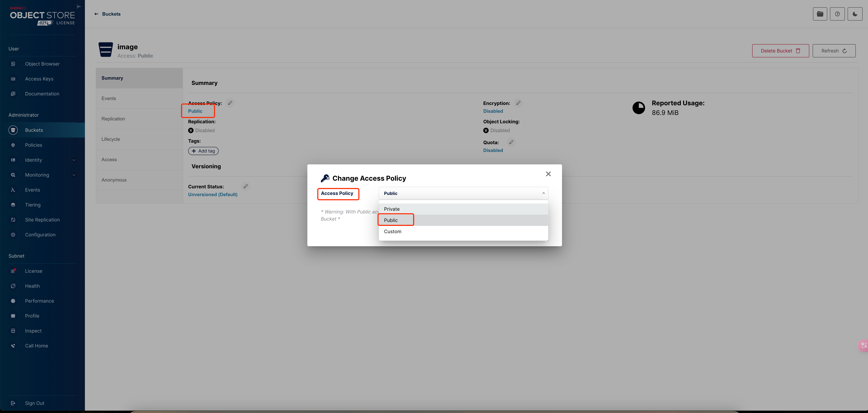The height and width of the screenshot is (413, 868).
Task: Click Reported Usage pie chart icon
Action: (x=639, y=108)
